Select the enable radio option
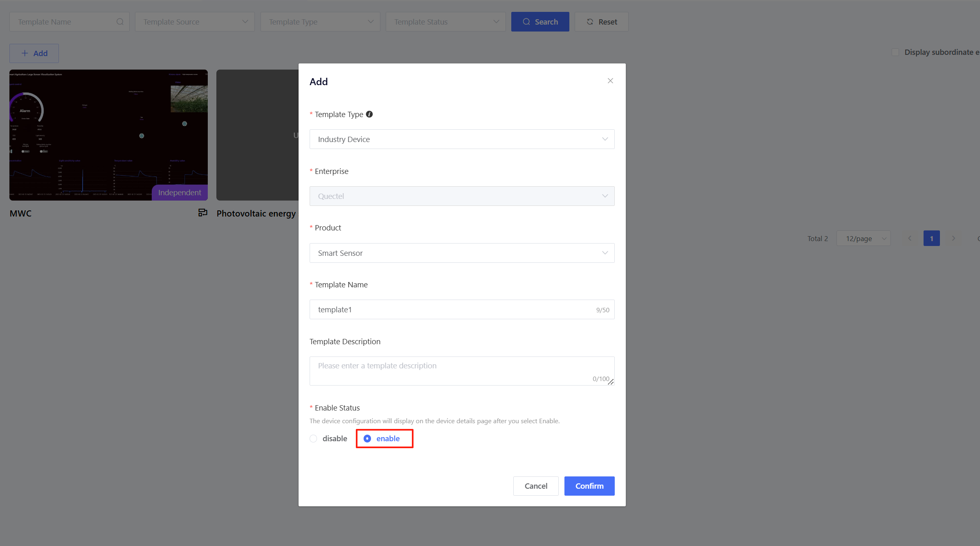The width and height of the screenshot is (980, 546). point(367,438)
